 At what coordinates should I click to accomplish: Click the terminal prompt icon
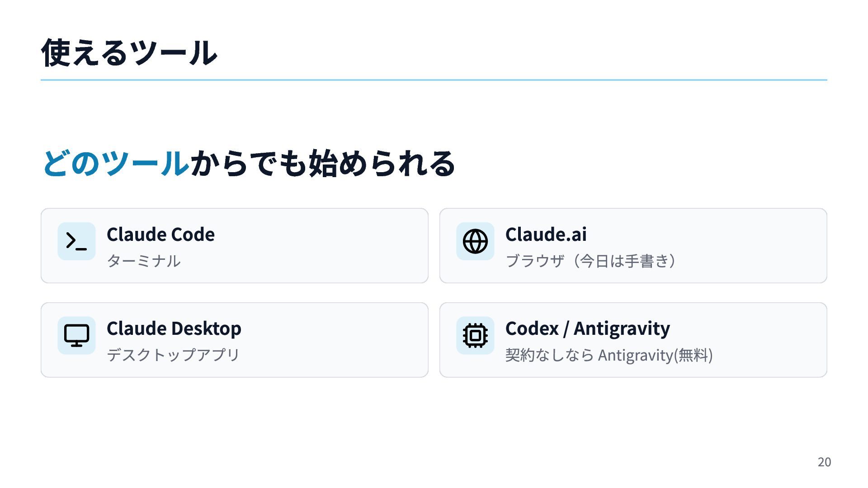point(76,241)
